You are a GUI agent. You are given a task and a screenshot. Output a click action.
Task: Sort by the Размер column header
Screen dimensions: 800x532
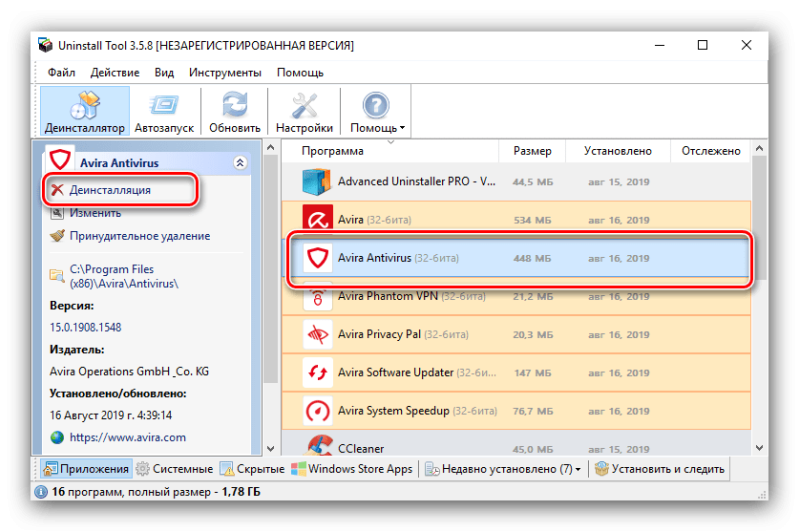click(532, 151)
